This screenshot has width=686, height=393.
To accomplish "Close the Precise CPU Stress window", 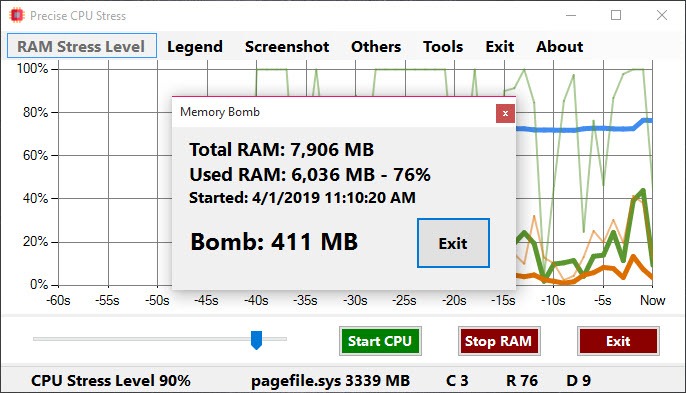I will coord(662,15).
